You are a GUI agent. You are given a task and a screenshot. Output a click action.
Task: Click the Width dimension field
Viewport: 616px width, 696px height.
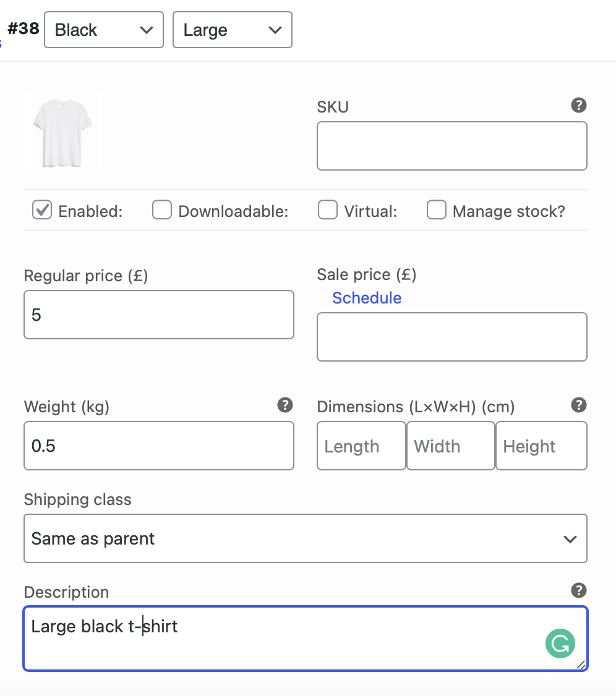point(451,446)
